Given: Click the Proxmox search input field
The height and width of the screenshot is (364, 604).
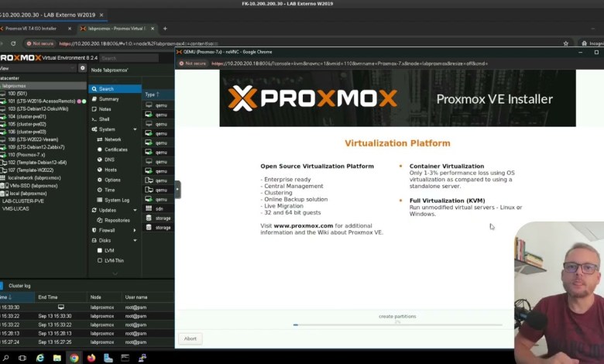Looking at the screenshot, I should click(129, 58).
